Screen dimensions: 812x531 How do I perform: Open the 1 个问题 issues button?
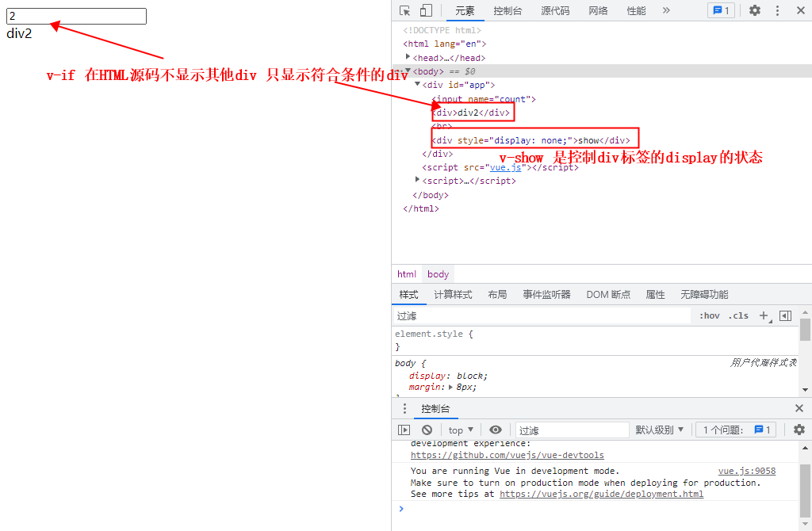click(x=736, y=430)
